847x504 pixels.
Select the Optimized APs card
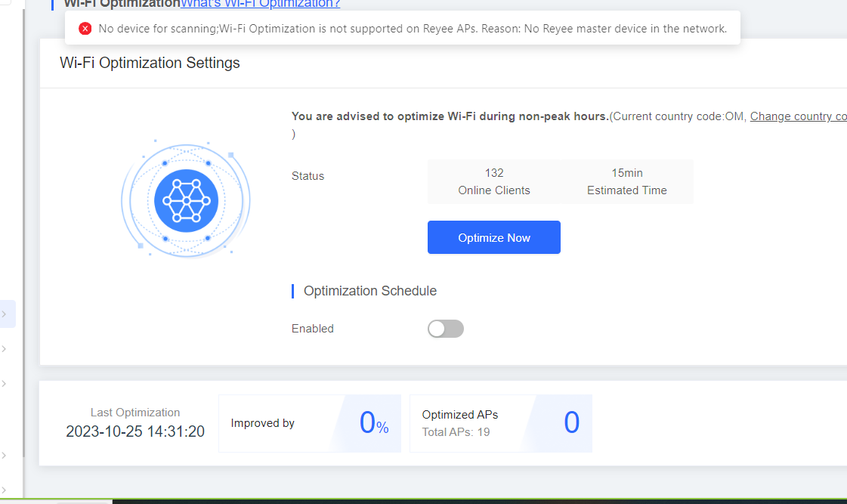[500, 423]
